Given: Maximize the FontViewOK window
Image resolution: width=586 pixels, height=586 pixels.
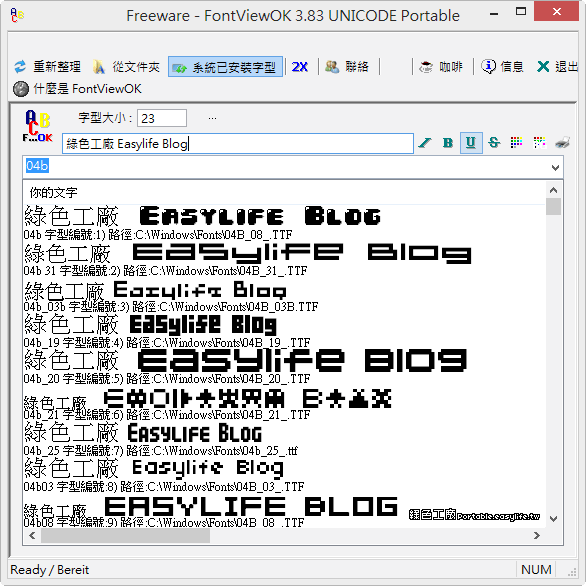Looking at the screenshot, I should (x=521, y=12).
